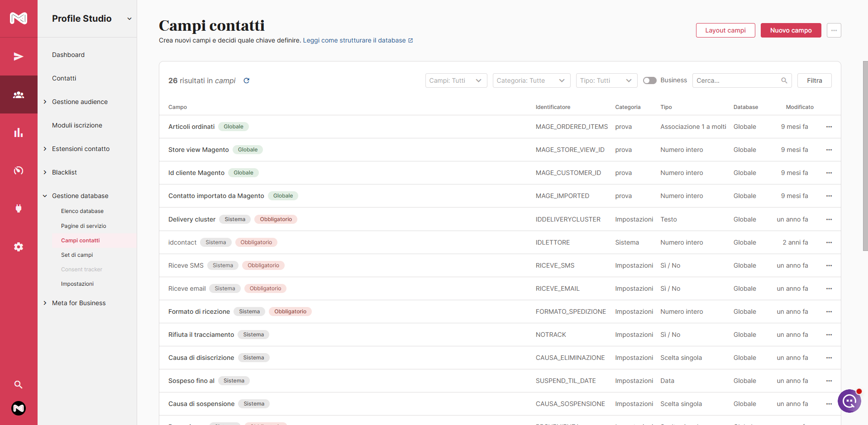The width and height of the screenshot is (868, 425).
Task: Click Nuovo campo button
Action: coord(791,30)
